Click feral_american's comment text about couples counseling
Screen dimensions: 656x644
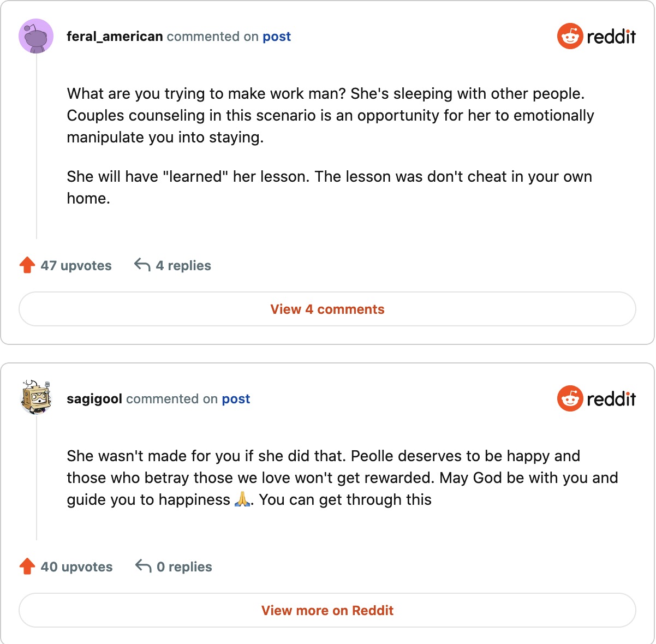[330, 116]
